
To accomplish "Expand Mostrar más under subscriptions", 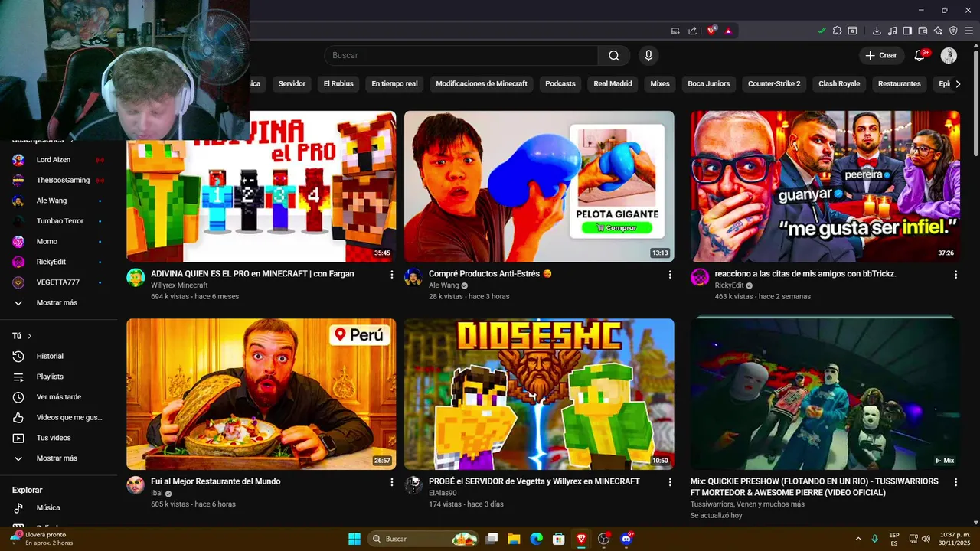I will tap(58, 302).
